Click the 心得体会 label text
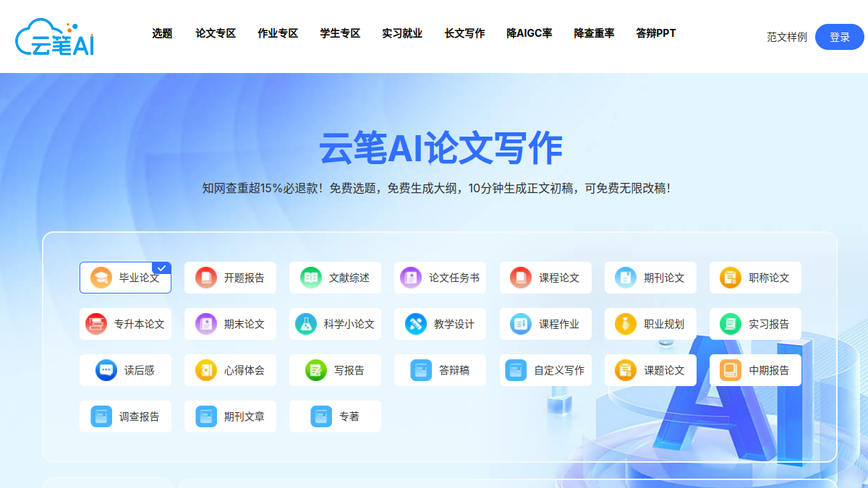Screen dimensions: 868x488 [244, 370]
